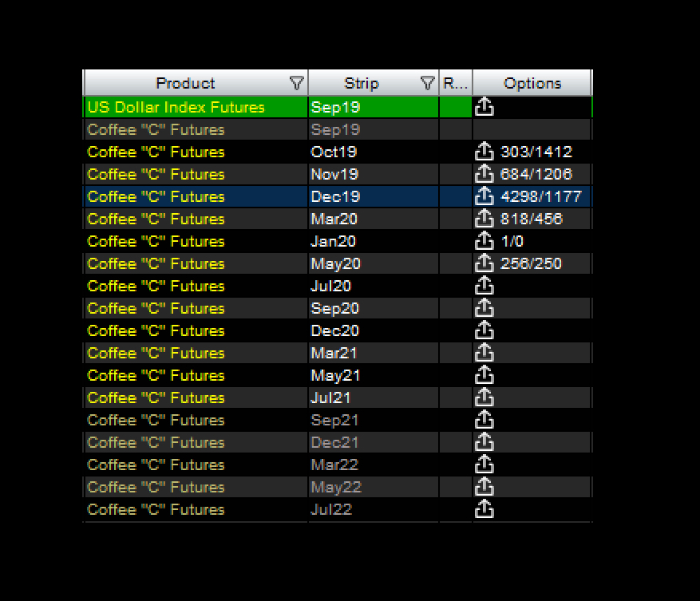
Task: Open options icon in Oct19 row
Action: pos(484,152)
